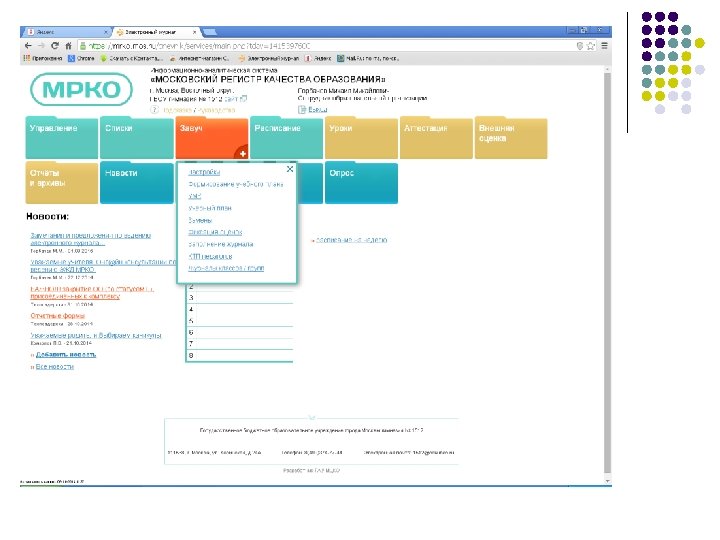
Task: Click Добавить новость link
Action: [x=66, y=354]
